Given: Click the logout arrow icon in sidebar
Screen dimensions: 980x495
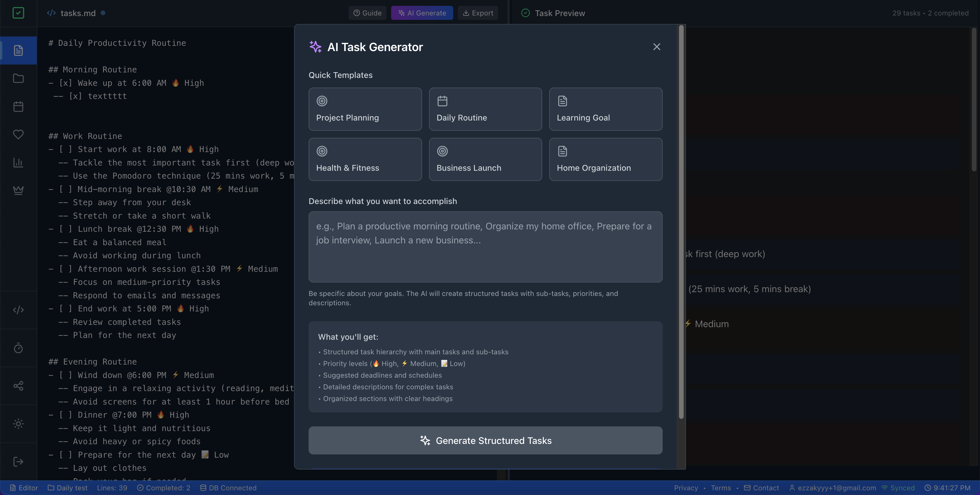Looking at the screenshot, I should [18, 462].
